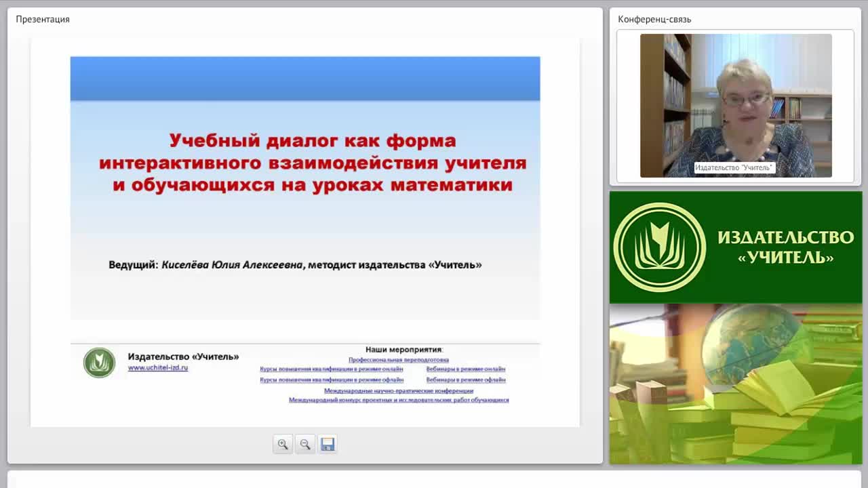The image size is (868, 488).
Task: Click the webcam name label Издательство "Учитель"
Action: (x=734, y=167)
